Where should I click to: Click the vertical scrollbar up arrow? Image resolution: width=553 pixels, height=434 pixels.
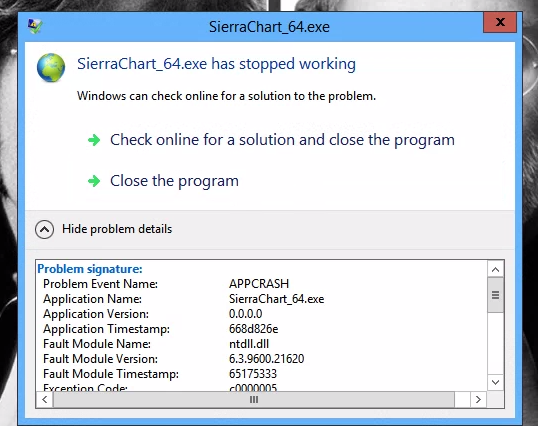coord(496,270)
